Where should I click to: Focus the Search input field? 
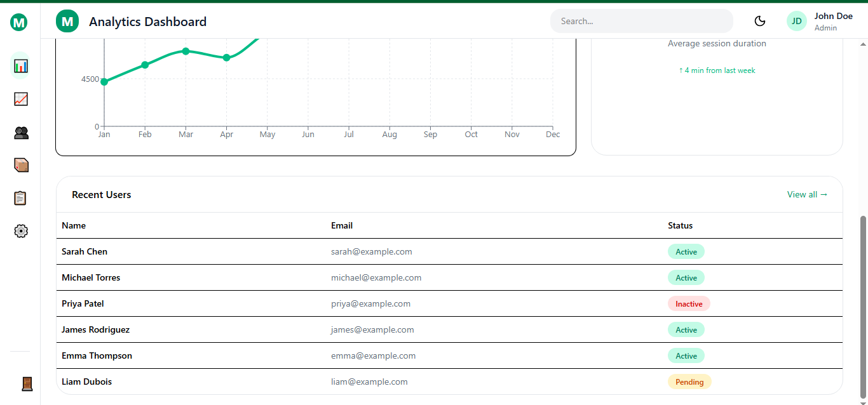point(641,21)
